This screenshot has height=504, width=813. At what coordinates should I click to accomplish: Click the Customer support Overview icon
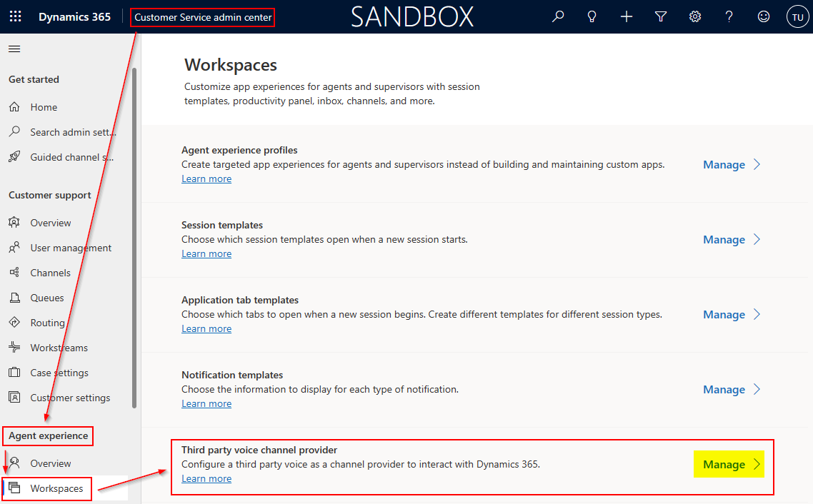[x=14, y=222]
